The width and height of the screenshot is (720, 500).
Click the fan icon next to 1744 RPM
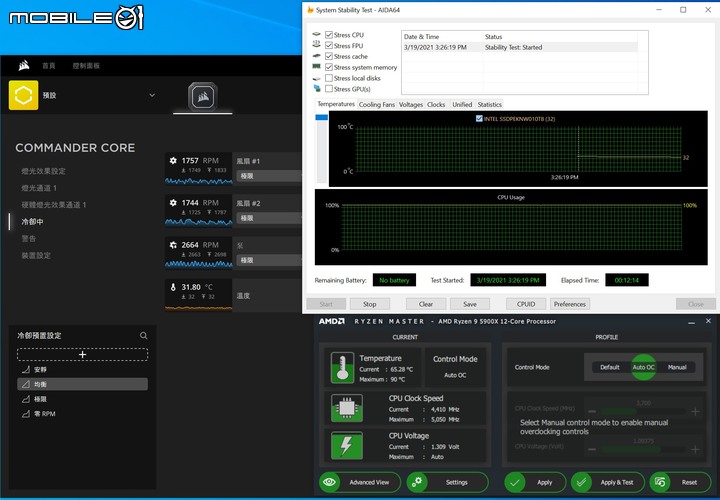pos(173,203)
